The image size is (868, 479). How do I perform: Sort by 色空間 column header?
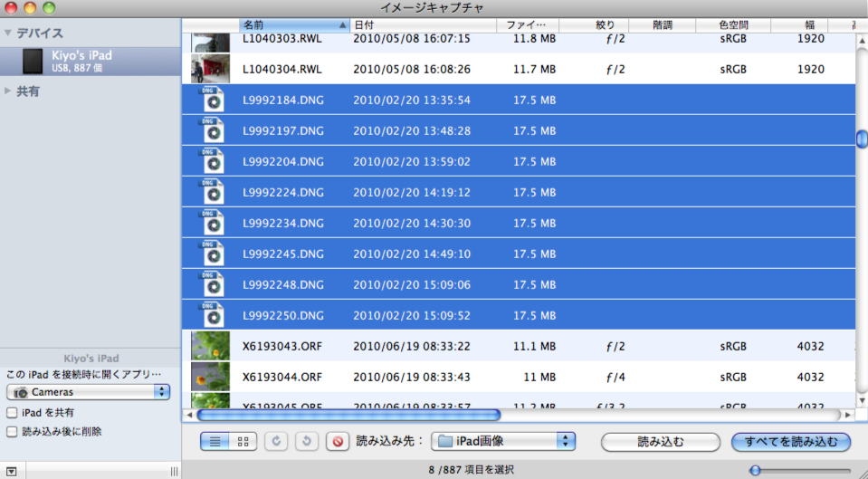click(x=733, y=25)
